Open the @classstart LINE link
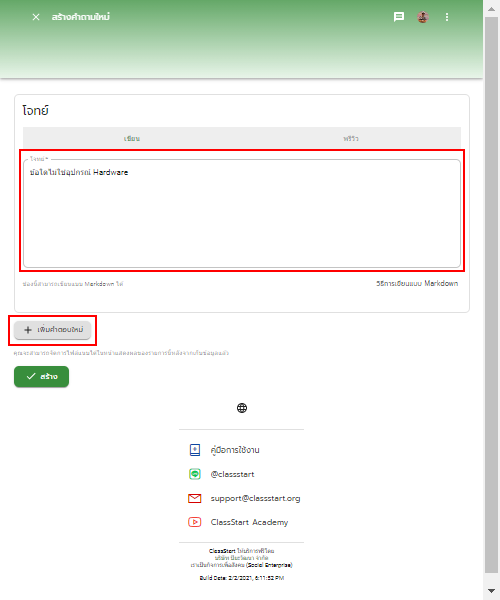Screen dimensions: 500x600 (x=232, y=474)
